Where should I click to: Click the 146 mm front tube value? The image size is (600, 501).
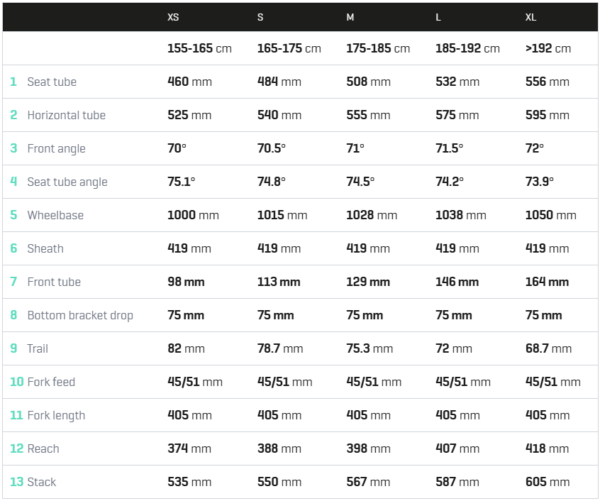click(457, 282)
